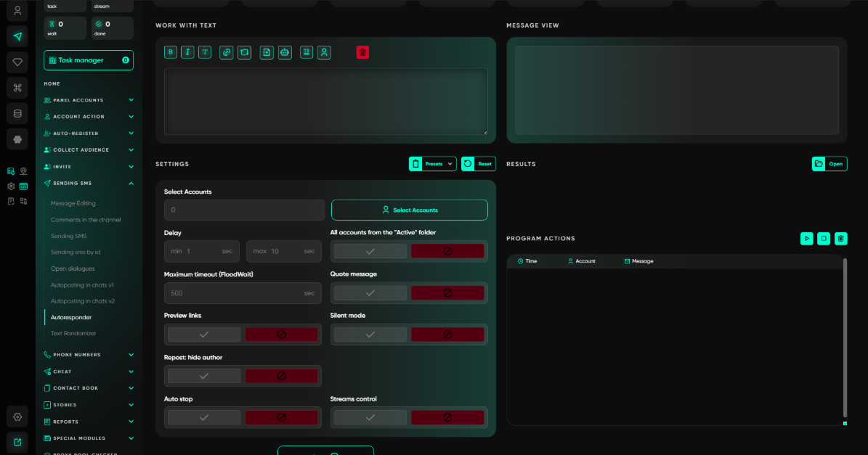Delete message text with the red trash icon
868x455 pixels.
click(362, 52)
